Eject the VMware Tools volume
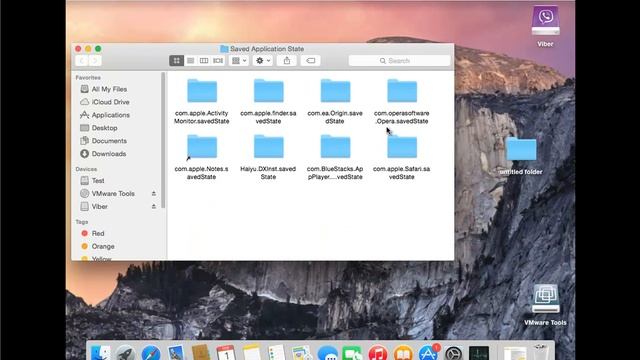 [154, 193]
